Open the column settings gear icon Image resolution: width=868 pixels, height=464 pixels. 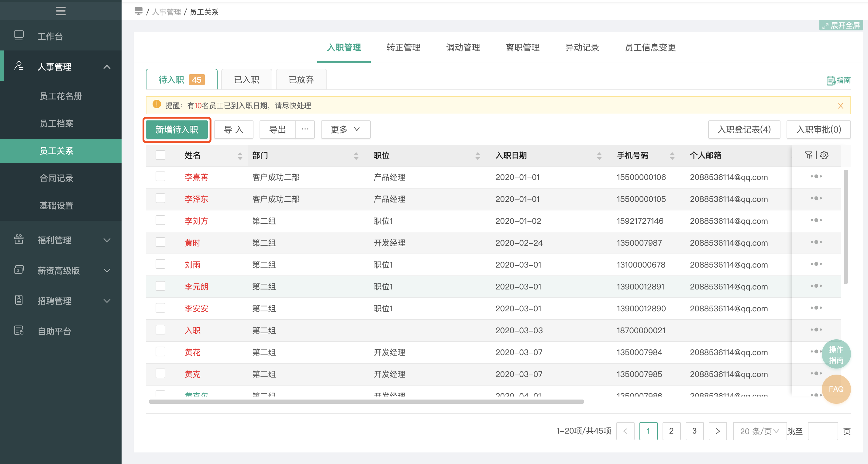824,155
